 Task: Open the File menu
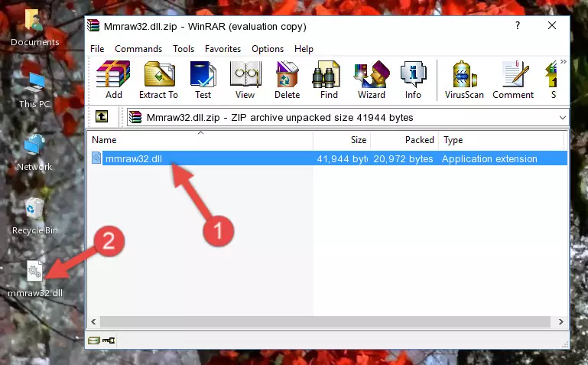point(97,49)
